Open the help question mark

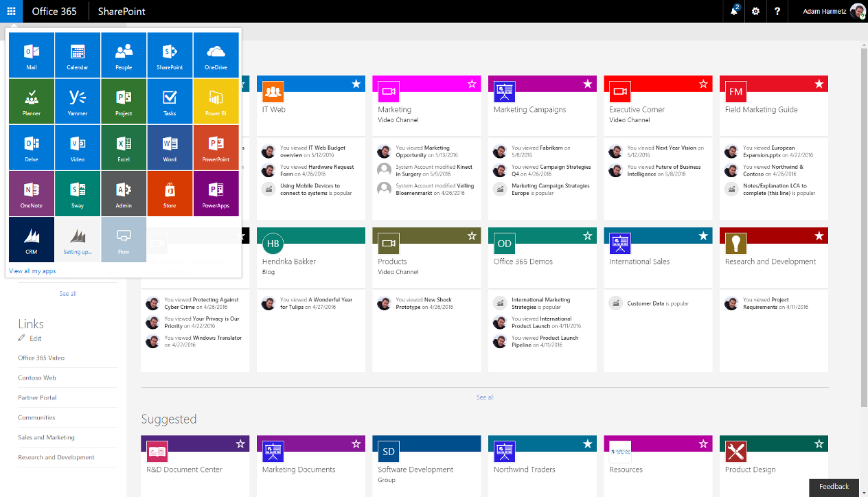tap(777, 11)
